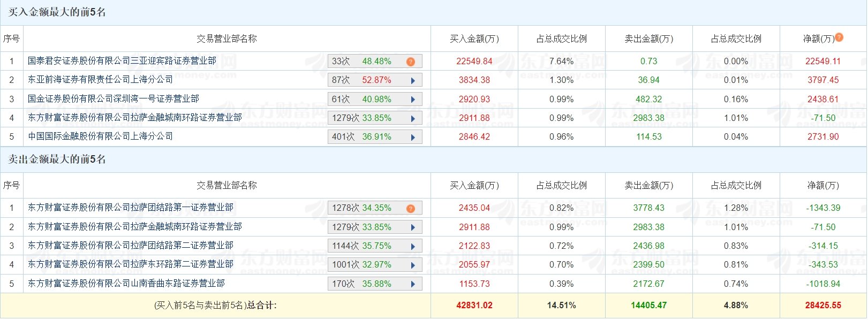Select sell amount 3778.43
This screenshot has width=868, height=320.
[649, 208]
